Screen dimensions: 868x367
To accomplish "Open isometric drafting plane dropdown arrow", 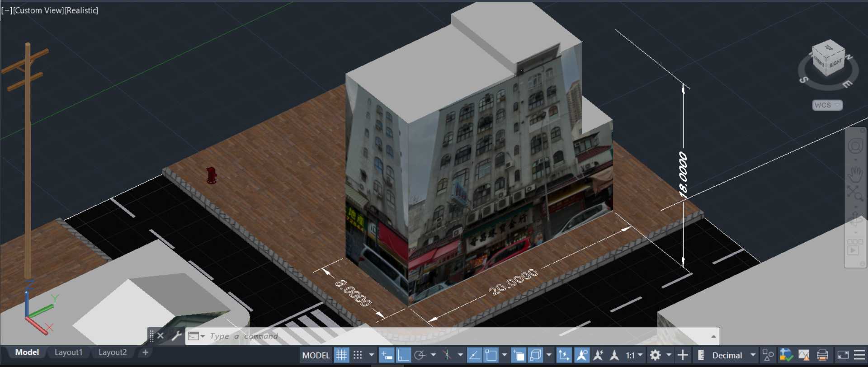I will 460,355.
